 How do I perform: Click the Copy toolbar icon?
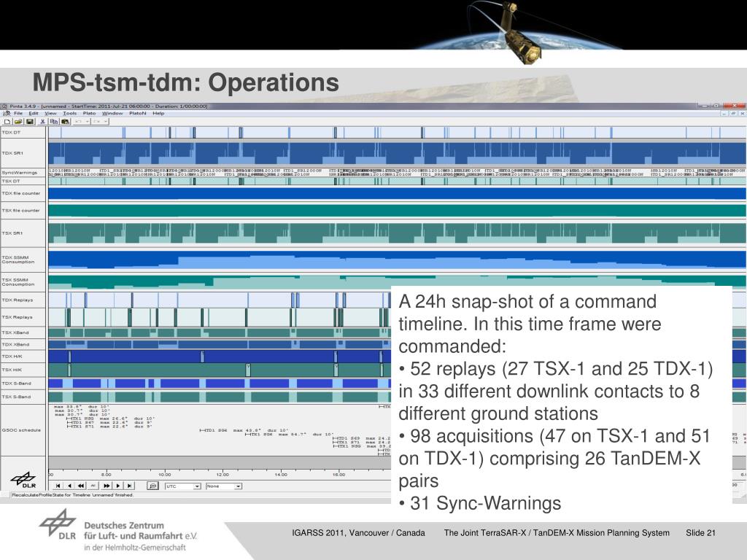click(54, 122)
